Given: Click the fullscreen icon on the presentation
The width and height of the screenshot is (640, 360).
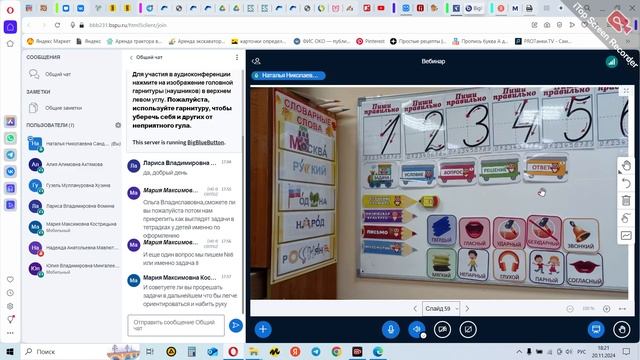Looking at the screenshot, I should [x=626, y=91].
